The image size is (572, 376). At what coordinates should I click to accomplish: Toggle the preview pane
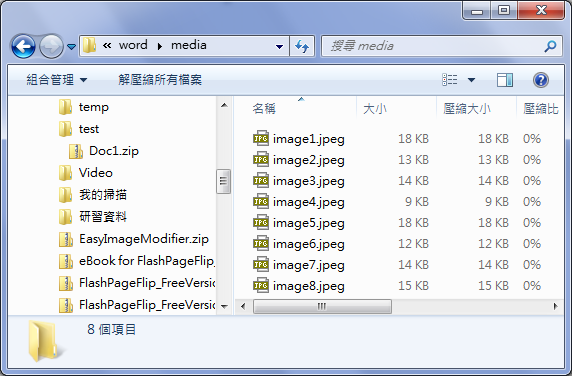(x=505, y=80)
